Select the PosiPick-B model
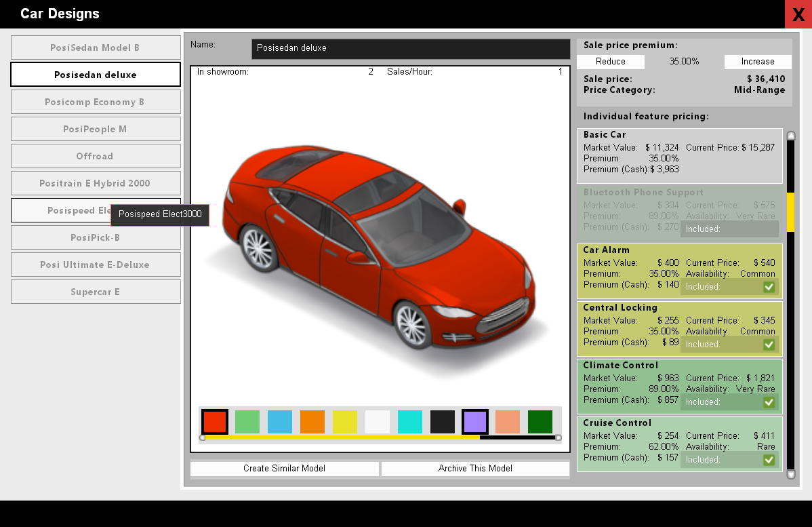 [x=95, y=237]
